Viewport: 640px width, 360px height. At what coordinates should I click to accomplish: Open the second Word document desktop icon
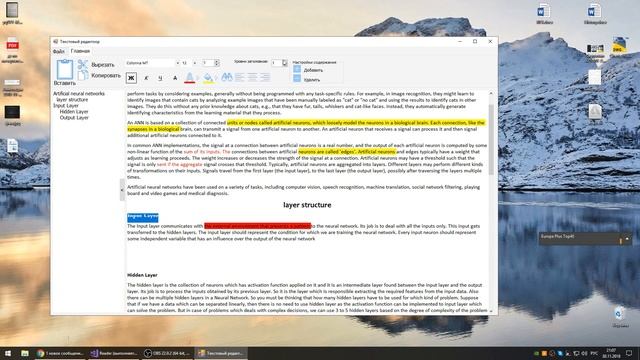(595, 13)
